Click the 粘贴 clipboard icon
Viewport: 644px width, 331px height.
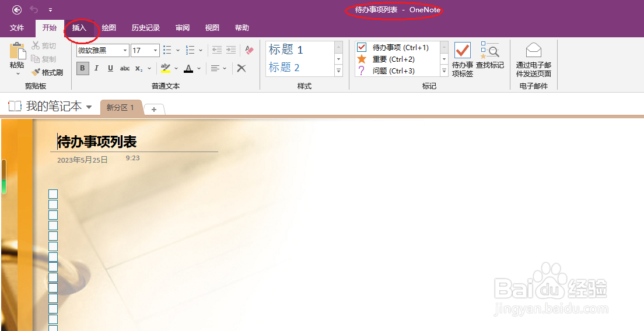tap(17, 51)
